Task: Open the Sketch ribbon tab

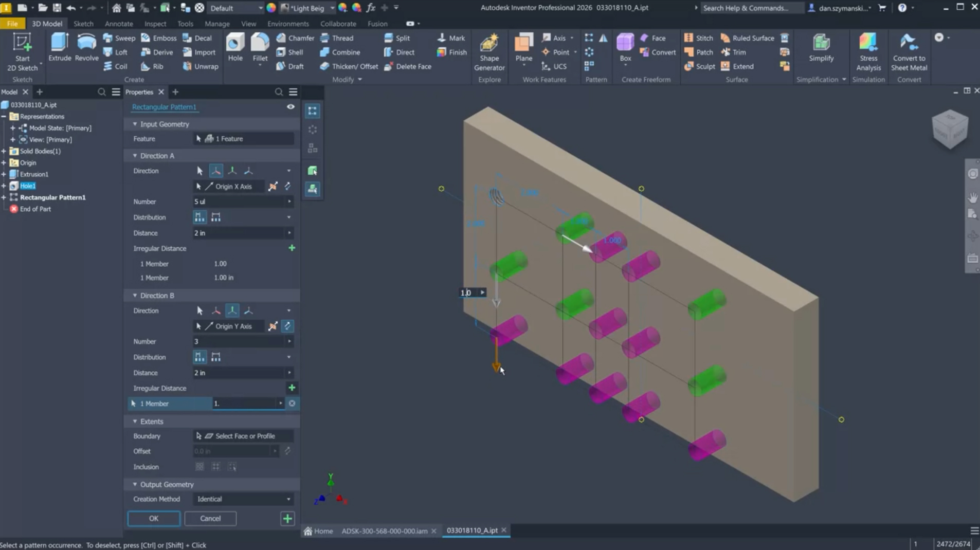Action: pos(83,24)
